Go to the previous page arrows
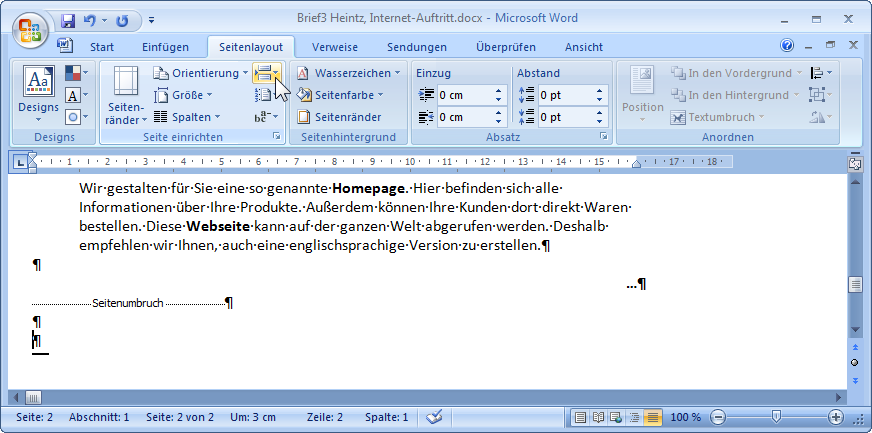 pyautogui.click(x=855, y=347)
